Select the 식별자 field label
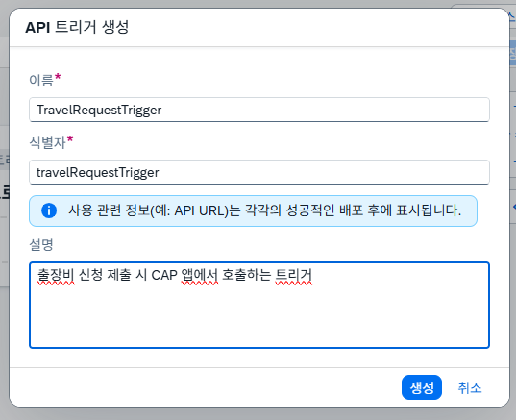 (47, 142)
